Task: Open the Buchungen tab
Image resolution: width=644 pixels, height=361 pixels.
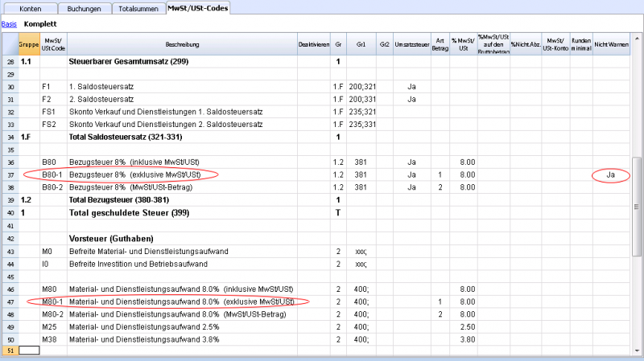Action: coord(85,9)
